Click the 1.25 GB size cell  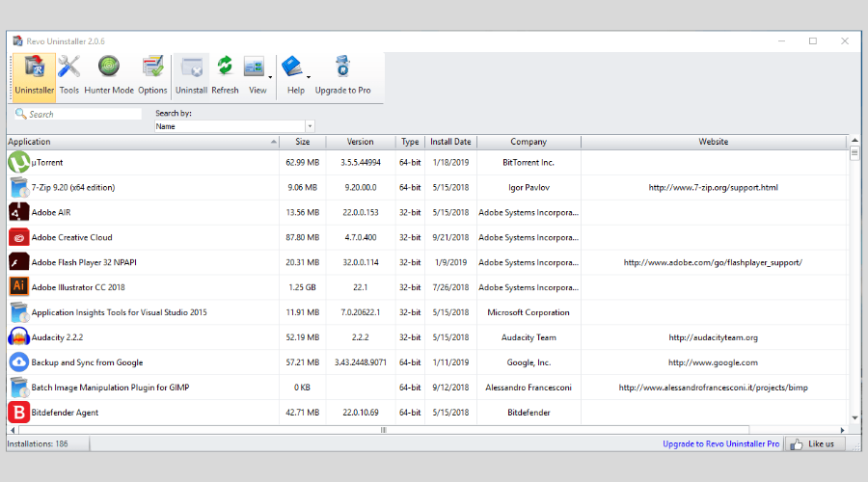302,287
